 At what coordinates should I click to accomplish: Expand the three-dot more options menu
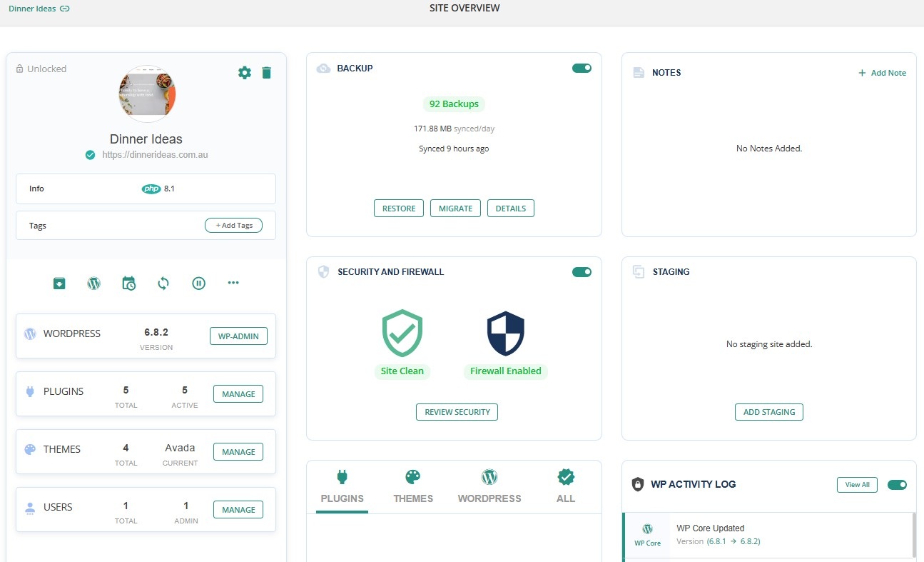point(233,283)
